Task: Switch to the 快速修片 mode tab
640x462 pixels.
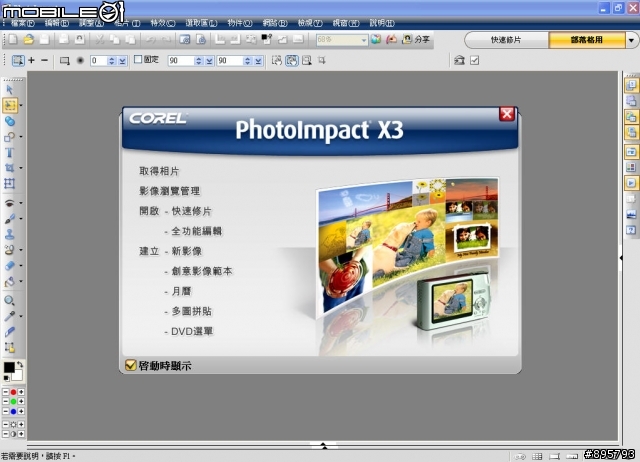Action: click(506, 40)
